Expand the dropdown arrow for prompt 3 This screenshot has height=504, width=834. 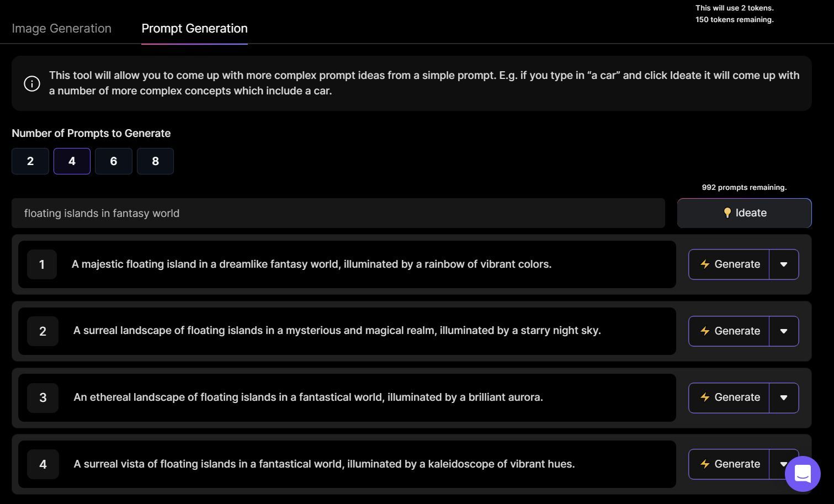(x=784, y=397)
